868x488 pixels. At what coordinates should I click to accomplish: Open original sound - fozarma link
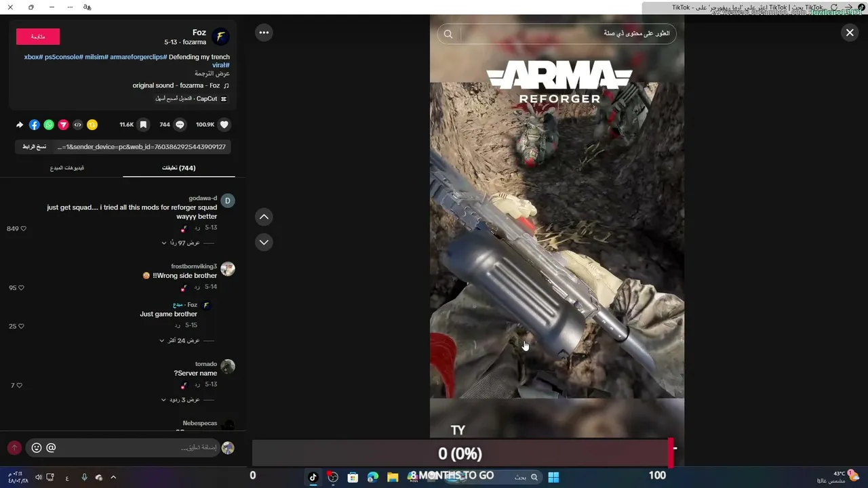point(180,86)
